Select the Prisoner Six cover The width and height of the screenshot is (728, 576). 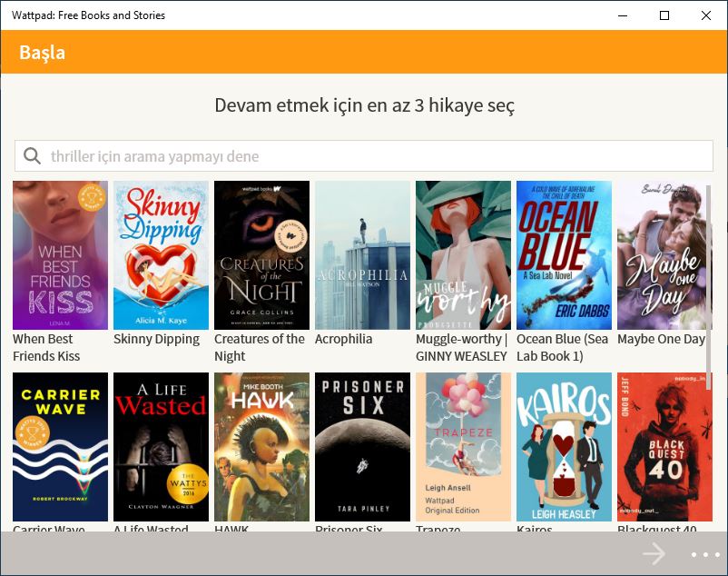click(x=362, y=447)
